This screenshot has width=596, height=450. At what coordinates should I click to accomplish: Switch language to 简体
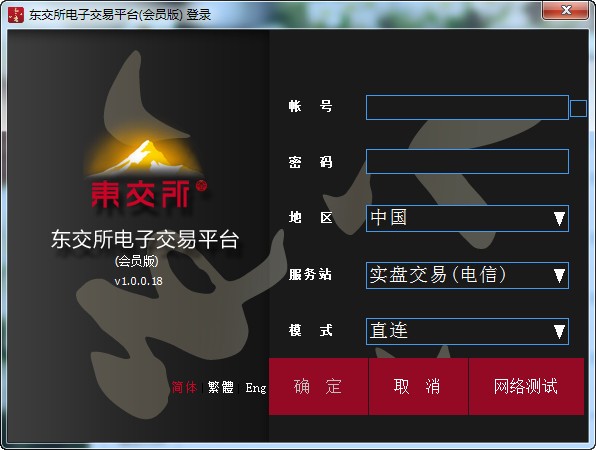coord(184,387)
